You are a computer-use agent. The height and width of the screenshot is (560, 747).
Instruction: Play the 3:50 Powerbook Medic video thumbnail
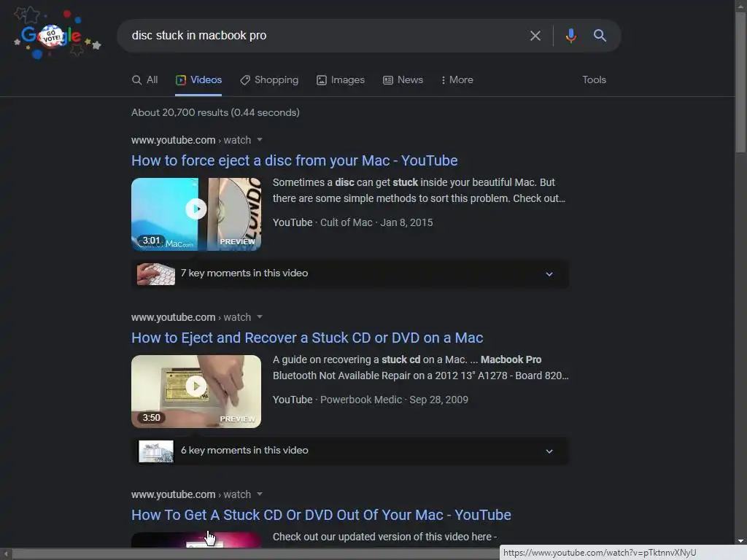(x=196, y=392)
